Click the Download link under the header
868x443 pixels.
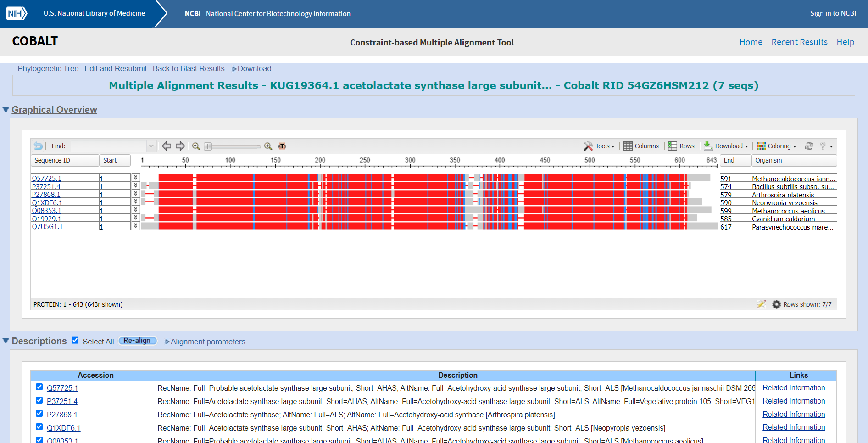point(254,68)
